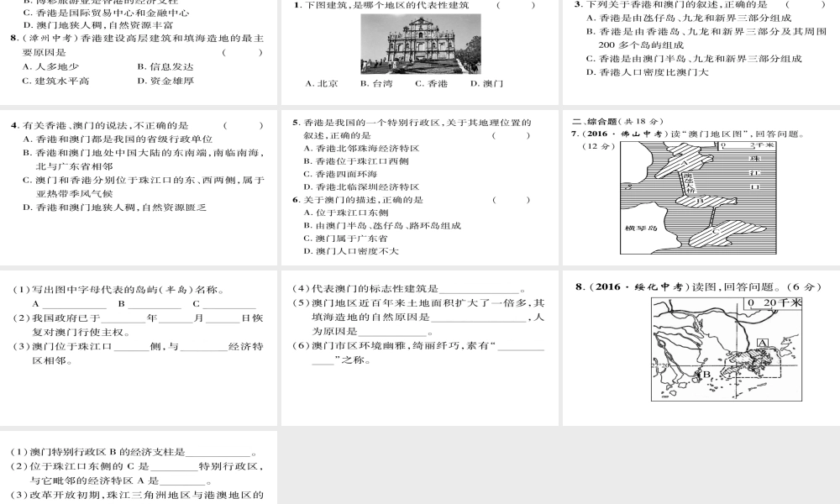Select option D. 香港和澳门地狭人稠,自然资源匮乏
Image resolution: width=840 pixels, height=504 pixels.
[x=114, y=207]
